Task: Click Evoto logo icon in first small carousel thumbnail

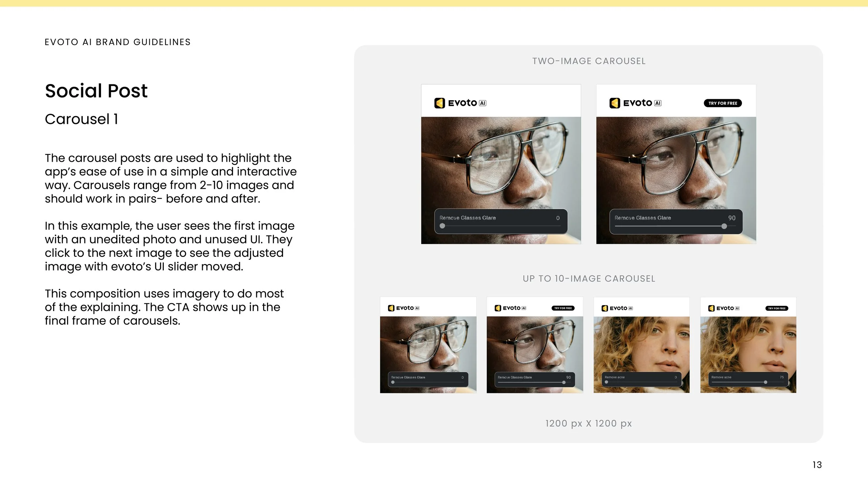Action: click(x=391, y=308)
